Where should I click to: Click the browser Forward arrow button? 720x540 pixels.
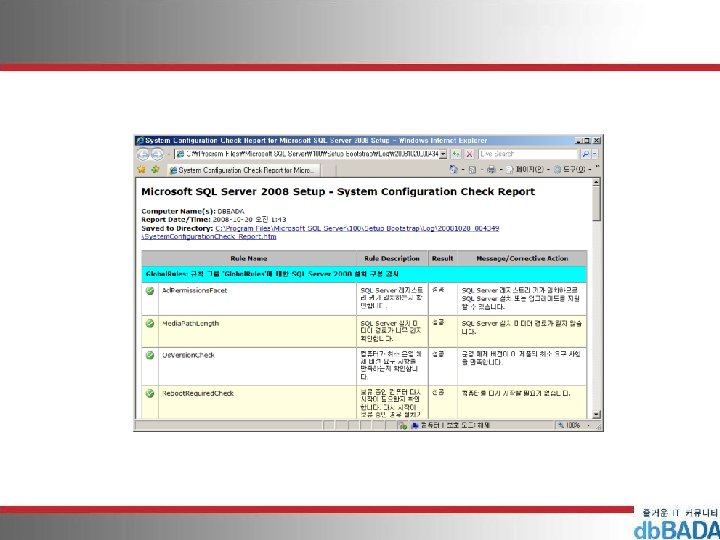157,154
